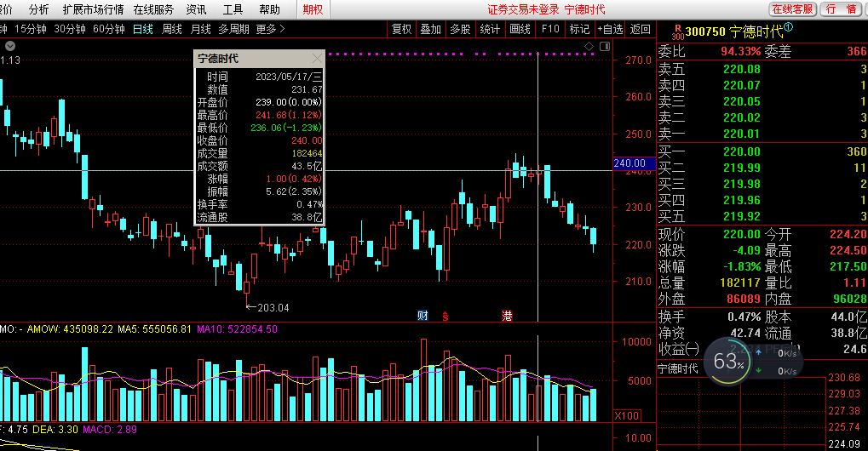This screenshot has width=868, height=451.
Task: Open the 分析 menu
Action: tap(38, 9)
